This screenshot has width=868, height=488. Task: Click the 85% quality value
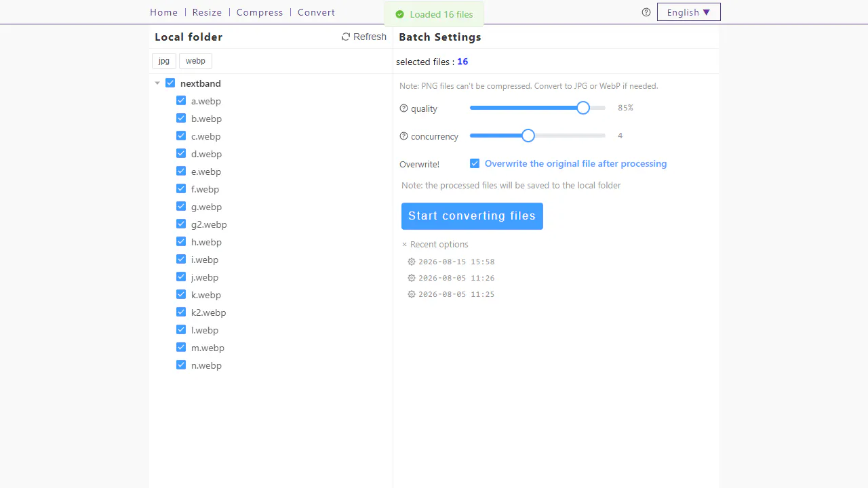625,108
